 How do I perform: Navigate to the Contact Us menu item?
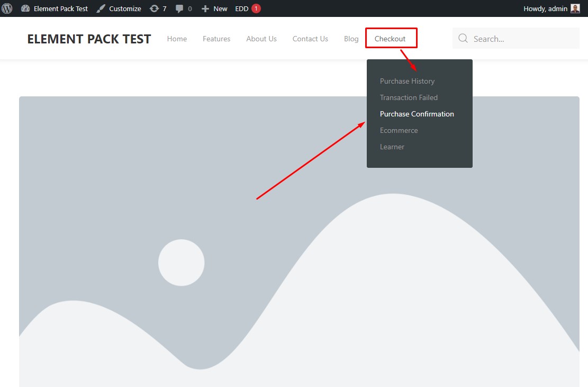[310, 38]
